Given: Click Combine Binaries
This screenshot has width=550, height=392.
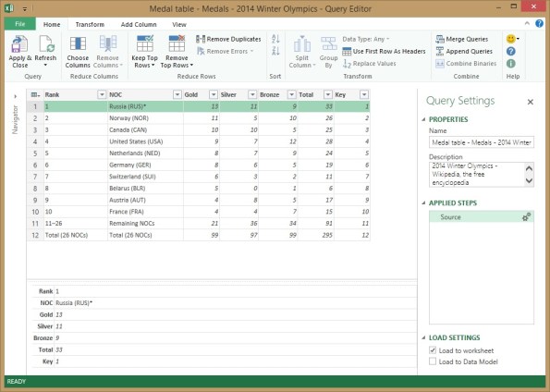Looking at the screenshot, I should (466, 64).
